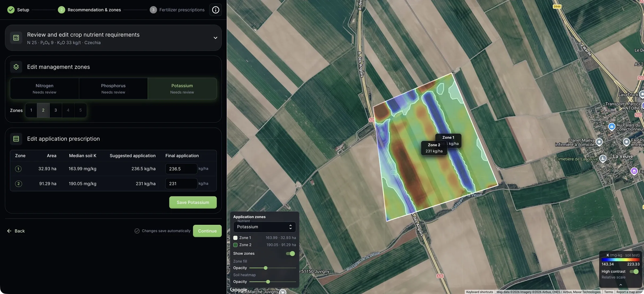Image resolution: width=644 pixels, height=294 pixels.
Task: Click Save Potassium button
Action: (x=193, y=203)
